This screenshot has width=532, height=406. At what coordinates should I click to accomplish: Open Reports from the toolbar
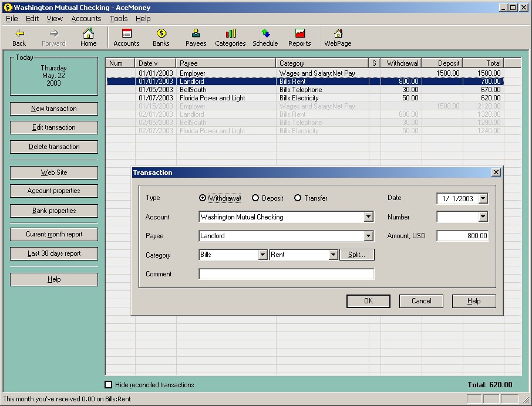[x=299, y=38]
